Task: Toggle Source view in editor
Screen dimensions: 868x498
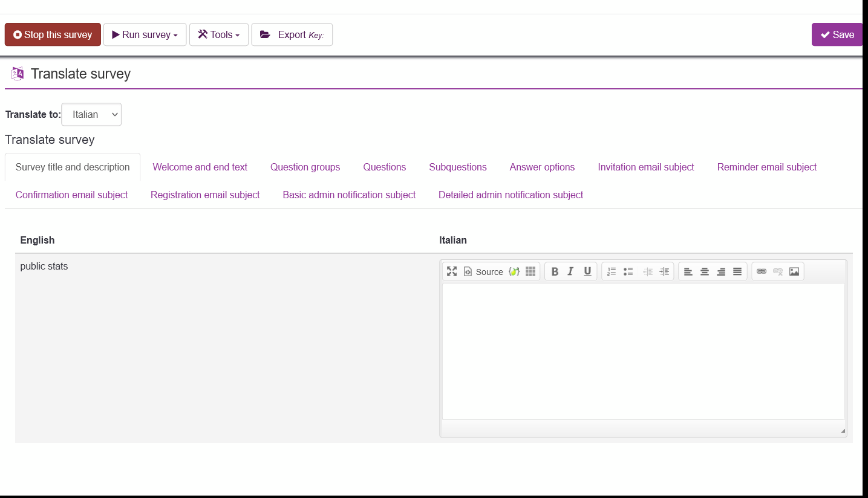Action: 483,271
